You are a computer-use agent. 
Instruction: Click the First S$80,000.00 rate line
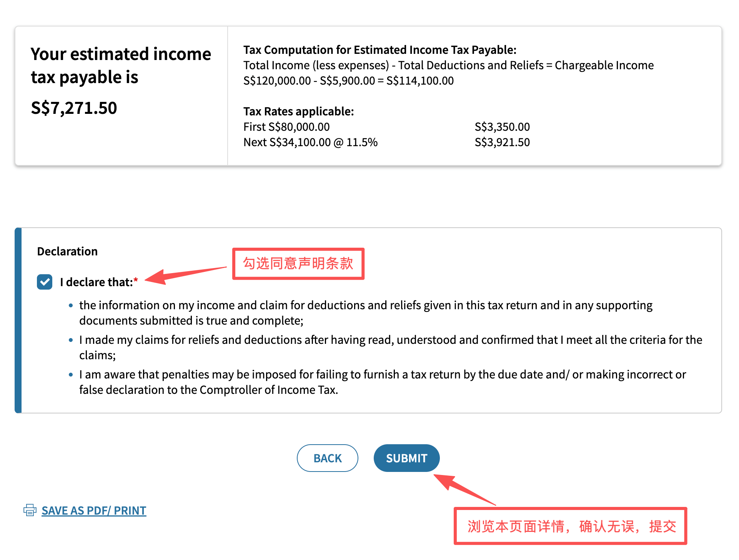click(286, 127)
